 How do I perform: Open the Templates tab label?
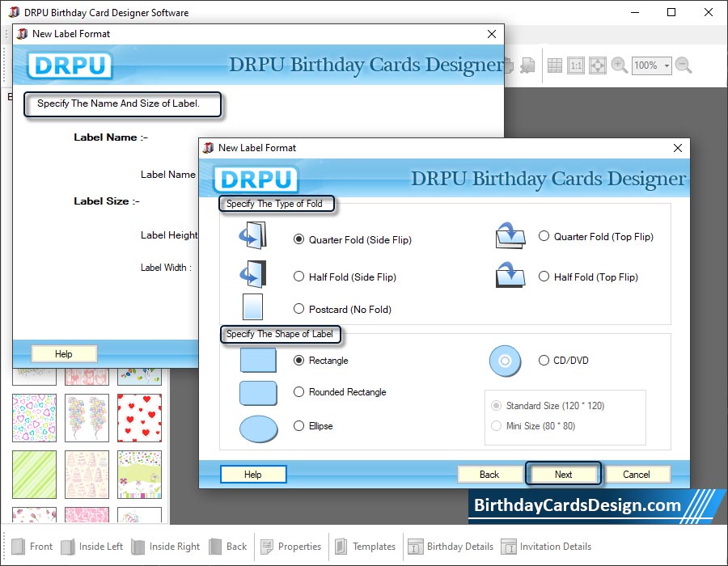tap(374, 547)
